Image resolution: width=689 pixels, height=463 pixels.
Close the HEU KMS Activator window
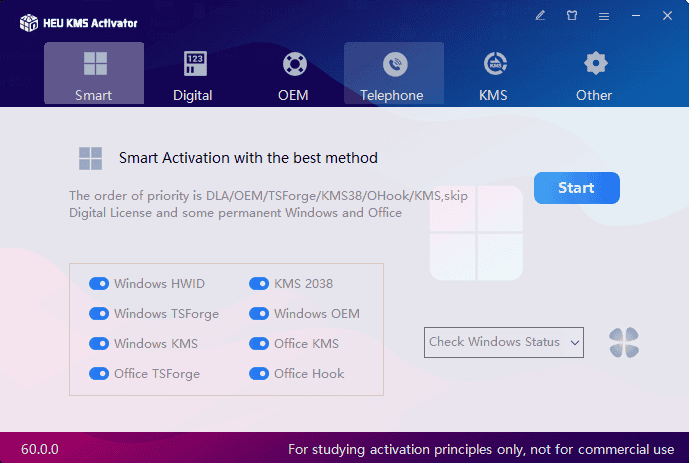click(667, 16)
